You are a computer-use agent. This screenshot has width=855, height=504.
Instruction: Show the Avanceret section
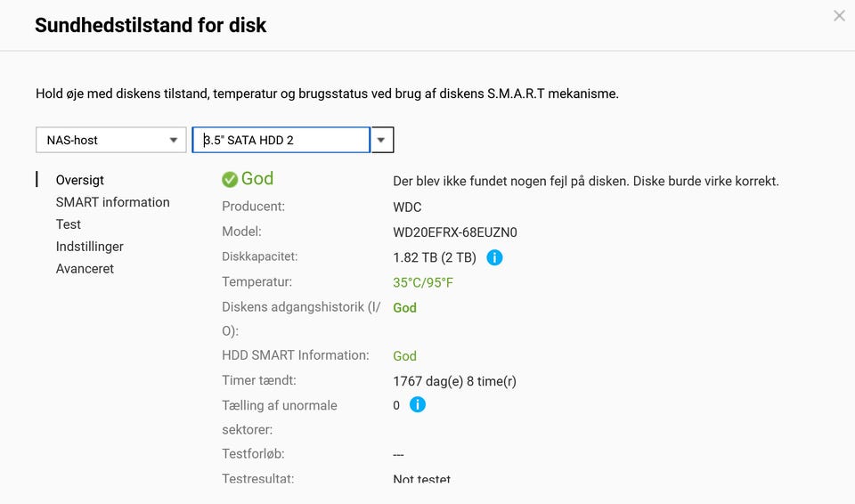85,269
